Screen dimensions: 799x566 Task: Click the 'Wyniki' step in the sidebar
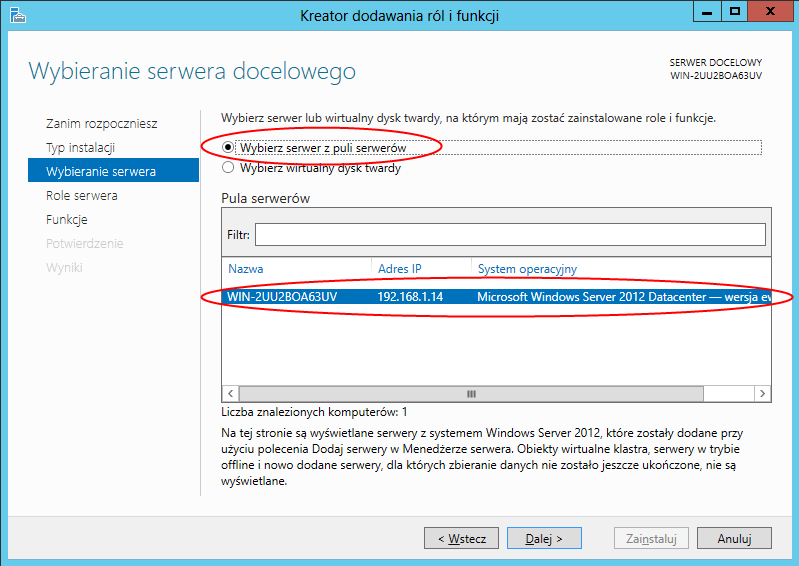pos(64,267)
